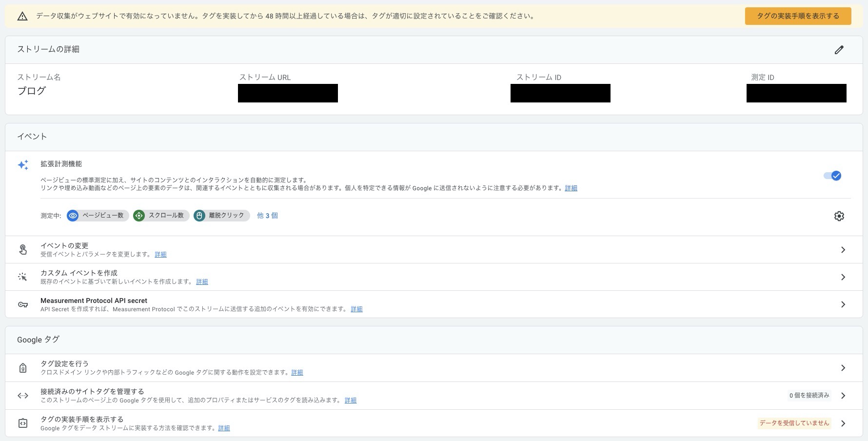Click the code brackets icon beside 接続済みのサイトタグを管理する

tap(22, 395)
